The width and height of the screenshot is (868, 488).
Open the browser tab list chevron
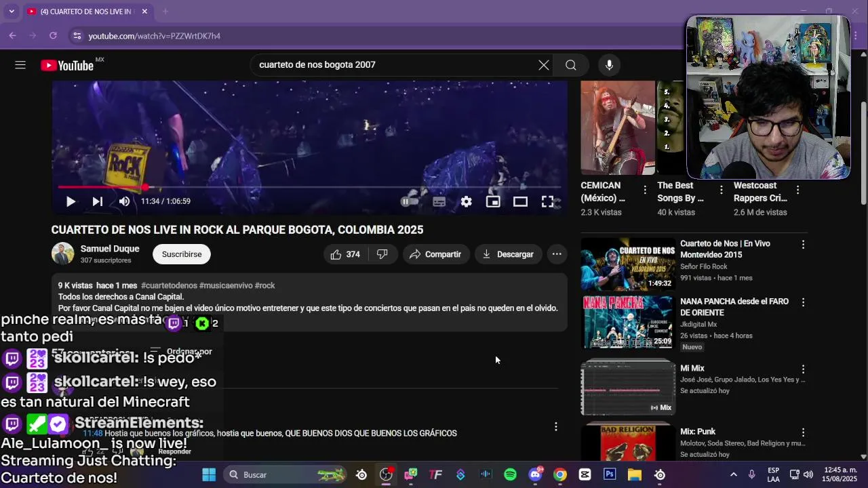pos(12,12)
